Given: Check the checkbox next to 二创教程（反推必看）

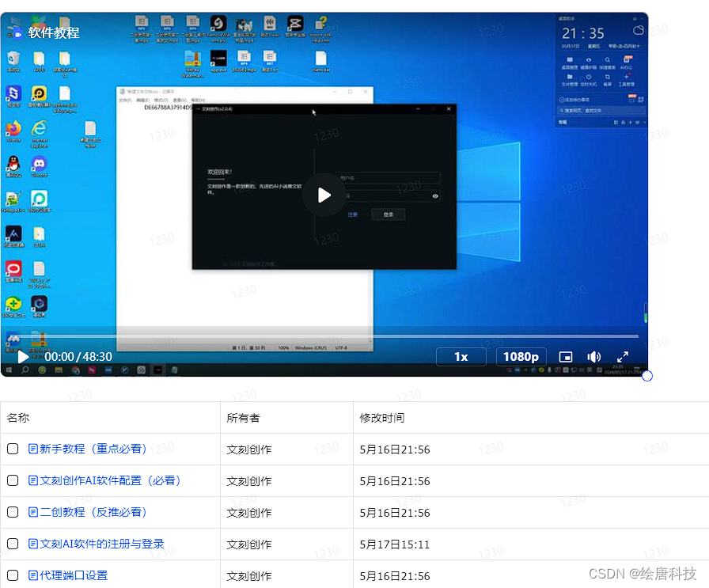Looking at the screenshot, I should tap(13, 512).
